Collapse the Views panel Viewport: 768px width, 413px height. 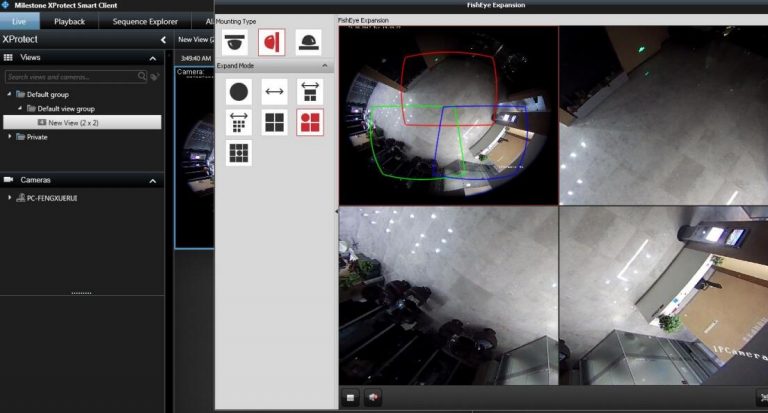tap(153, 59)
